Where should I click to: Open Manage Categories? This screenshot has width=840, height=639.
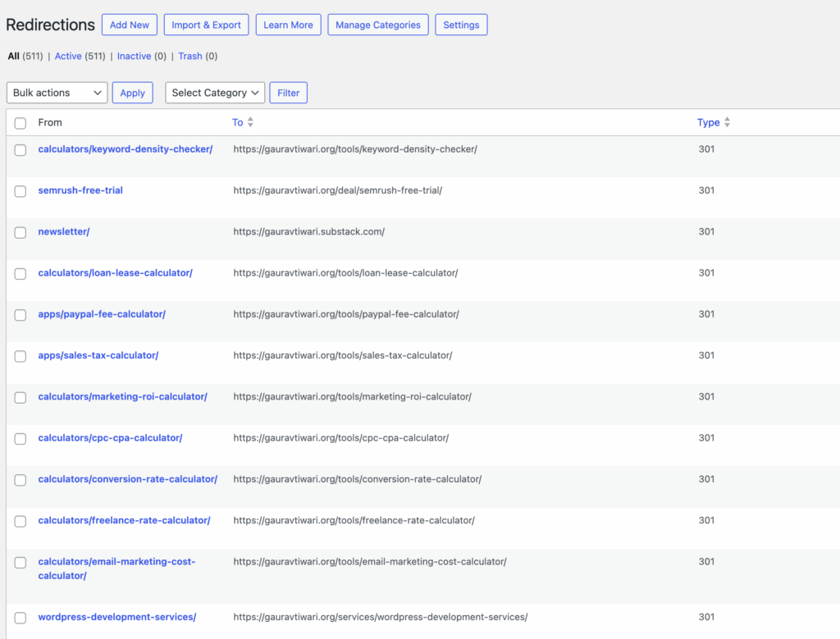[x=377, y=25]
